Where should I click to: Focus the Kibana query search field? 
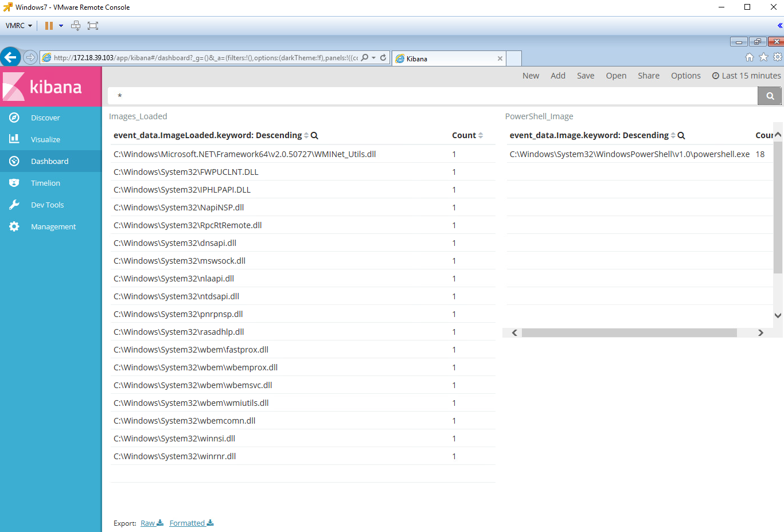coord(432,96)
